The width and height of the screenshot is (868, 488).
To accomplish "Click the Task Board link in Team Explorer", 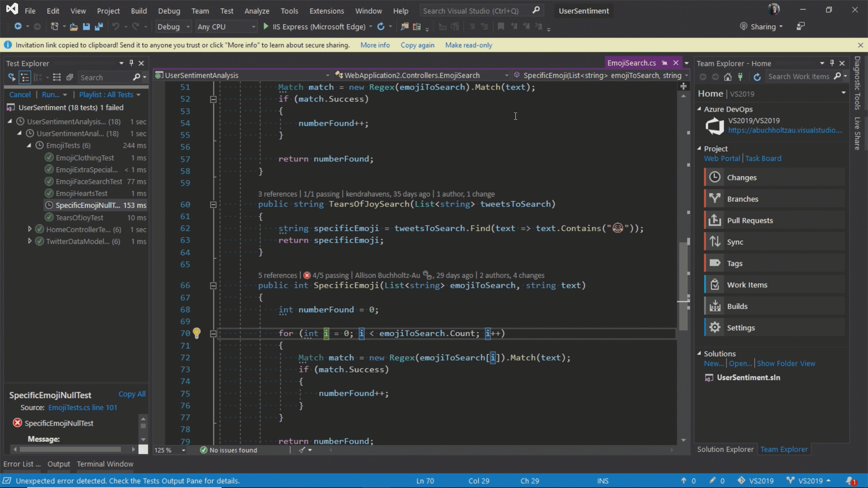I will click(763, 158).
